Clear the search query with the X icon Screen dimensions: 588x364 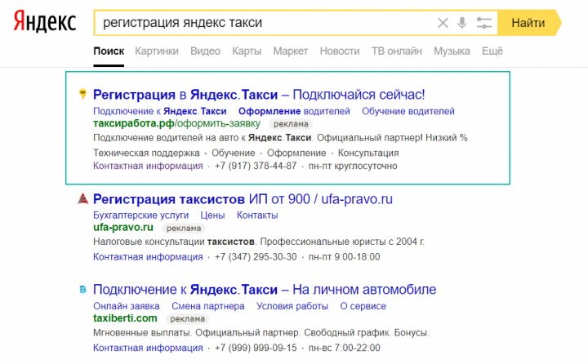[x=443, y=23]
